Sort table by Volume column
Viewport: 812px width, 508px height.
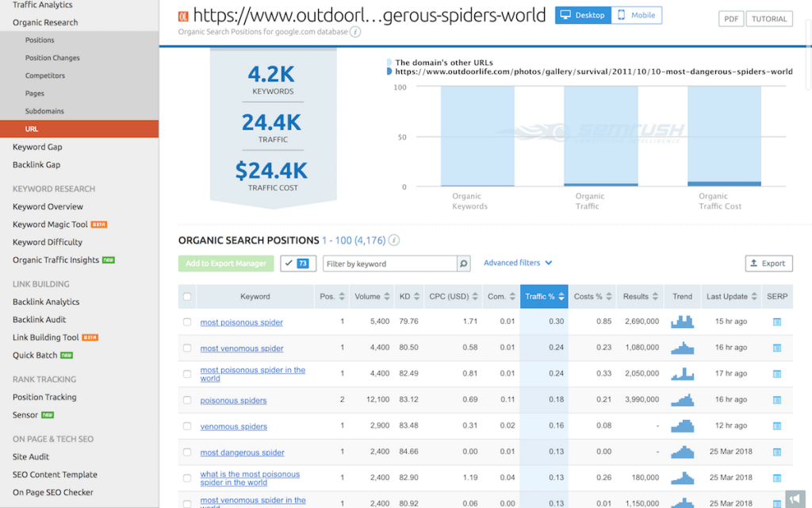[x=372, y=297]
